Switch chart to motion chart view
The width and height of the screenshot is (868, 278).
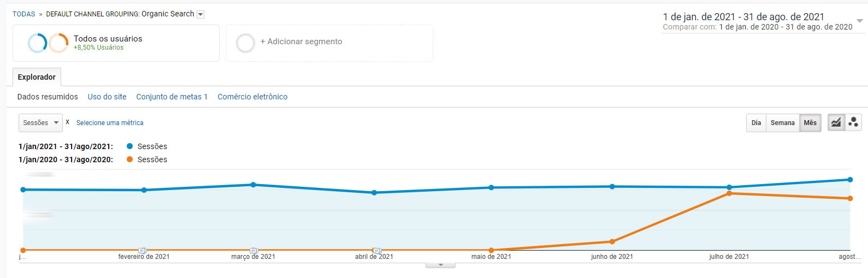click(x=853, y=123)
